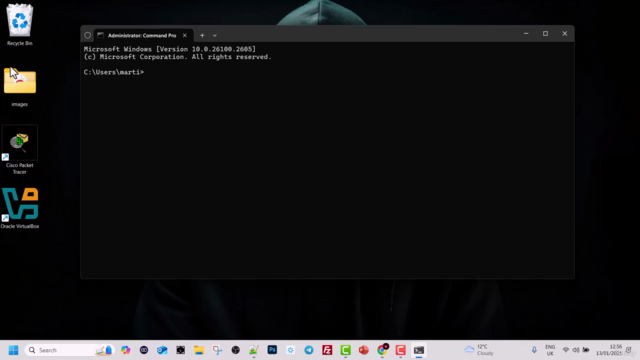This screenshot has height=360, width=640.
Task: Click the microphone icon in system tray
Action: click(534, 350)
